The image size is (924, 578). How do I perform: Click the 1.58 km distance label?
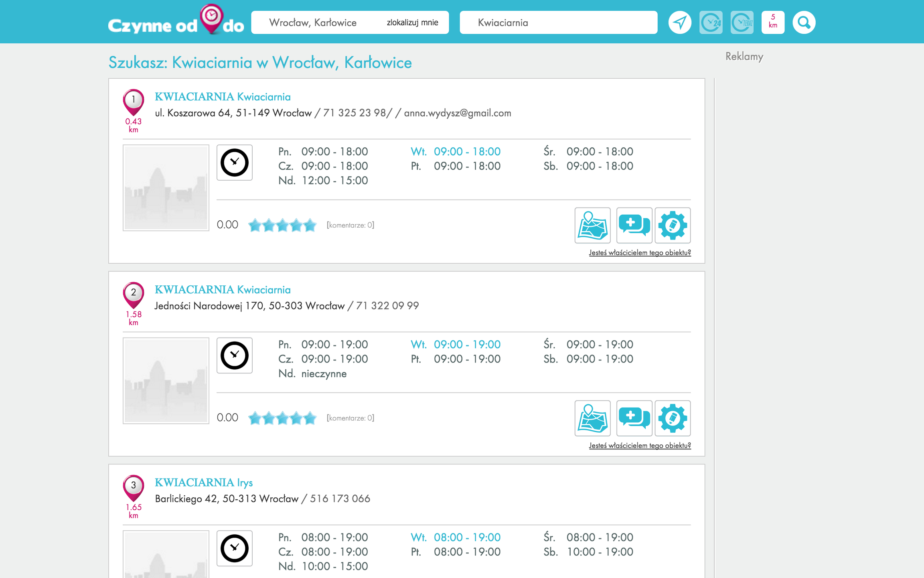pos(134,318)
